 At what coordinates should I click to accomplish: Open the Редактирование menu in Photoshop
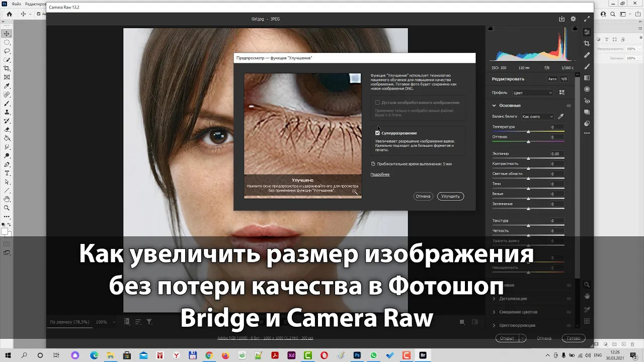pyautogui.click(x=35, y=4)
